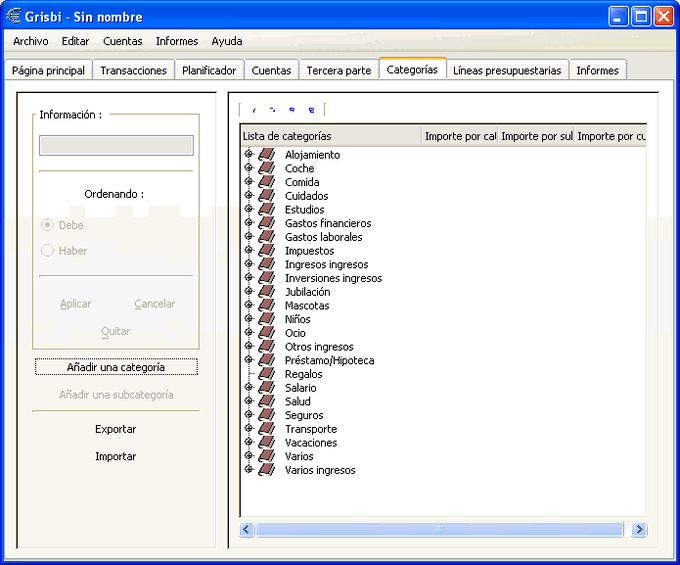Screen dimensions: 680x565
Task: Expand the Otros ingresos tree node
Action: pyautogui.click(x=249, y=346)
